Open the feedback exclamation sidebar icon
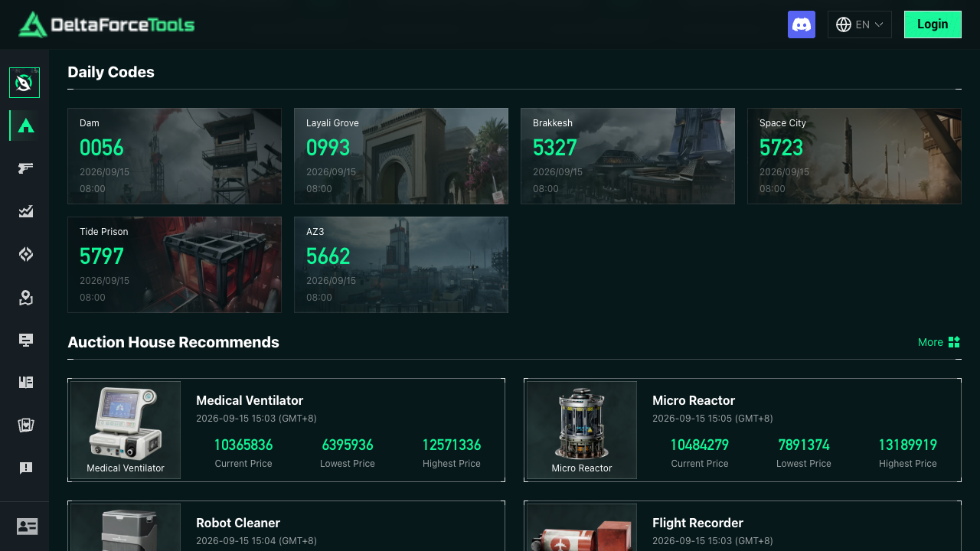The height and width of the screenshot is (551, 980). pyautogui.click(x=26, y=468)
